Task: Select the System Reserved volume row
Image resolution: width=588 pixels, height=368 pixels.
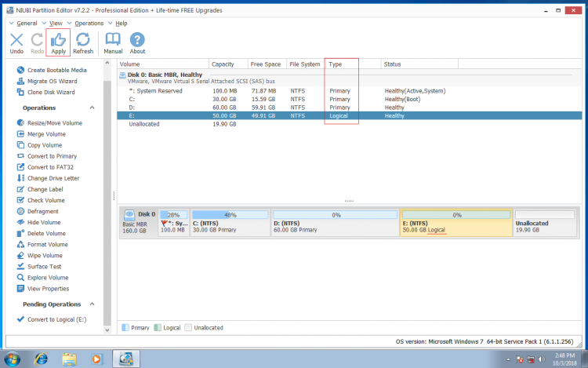Action: (x=350, y=91)
